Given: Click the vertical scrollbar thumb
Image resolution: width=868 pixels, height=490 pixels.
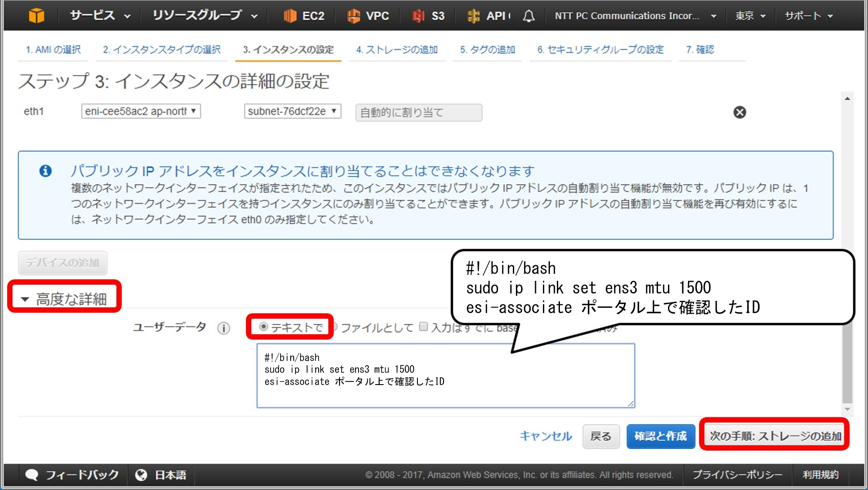Looking at the screenshot, I should click(847, 364).
